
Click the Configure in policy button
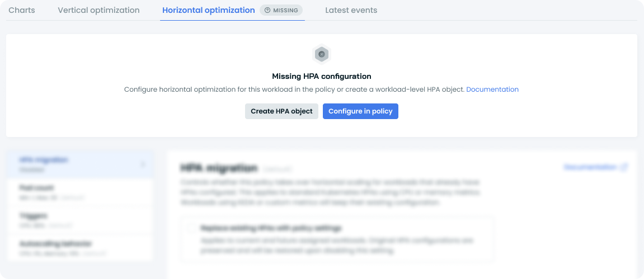(361, 111)
